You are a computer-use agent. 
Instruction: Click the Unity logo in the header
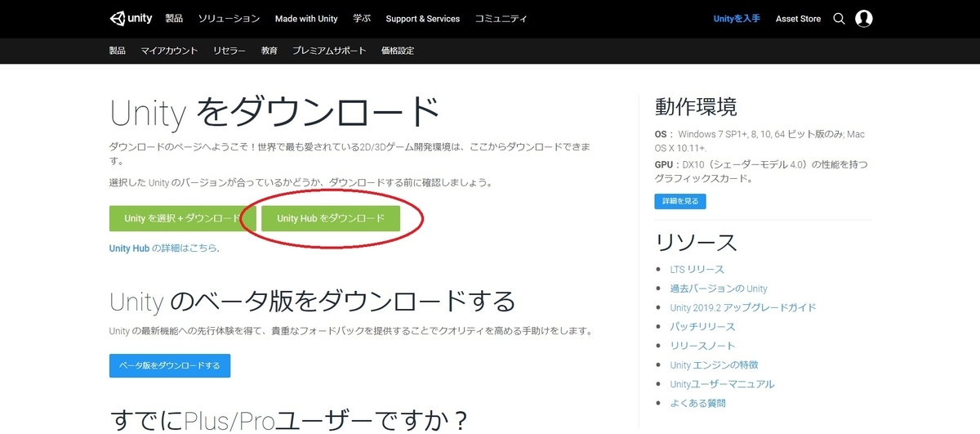click(131, 18)
